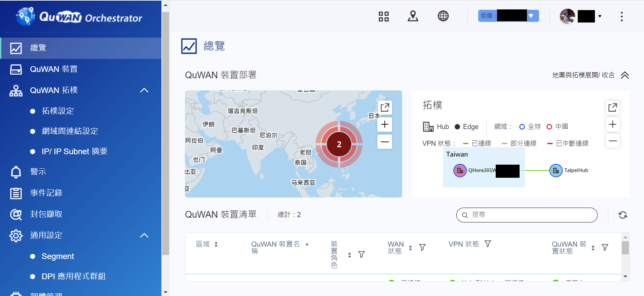Screen dimensions: 644x296
Task: Click the search field for devices
Action: tap(527, 215)
